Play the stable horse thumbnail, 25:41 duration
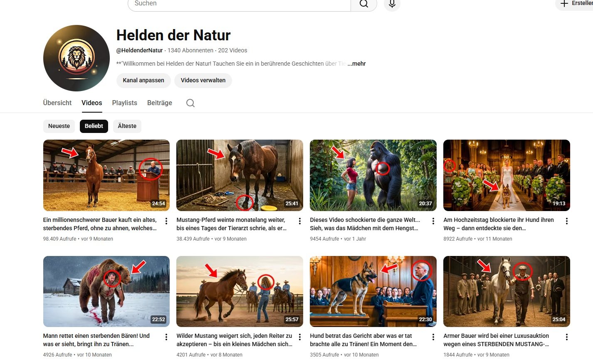Screen dimensions: 593x364 point(240,175)
